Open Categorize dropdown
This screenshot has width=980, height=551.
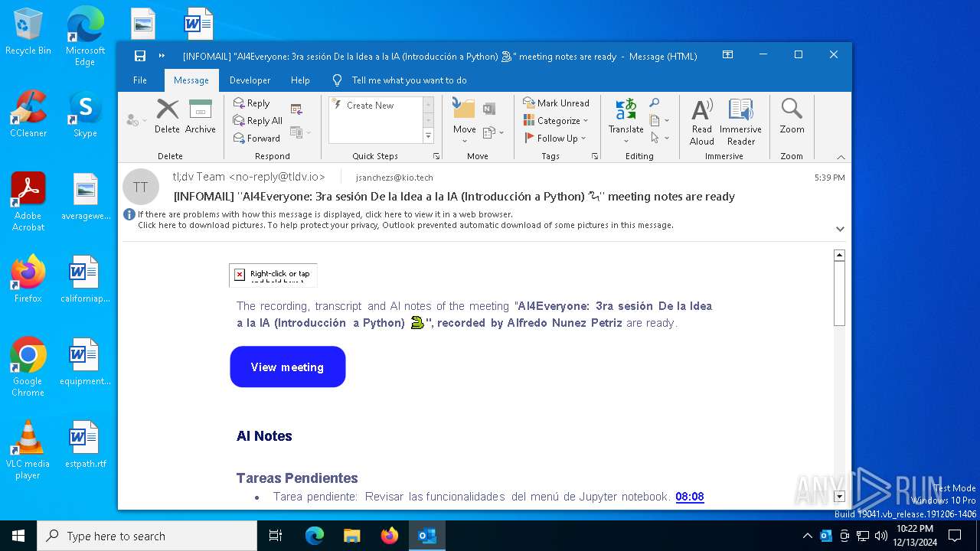557,121
